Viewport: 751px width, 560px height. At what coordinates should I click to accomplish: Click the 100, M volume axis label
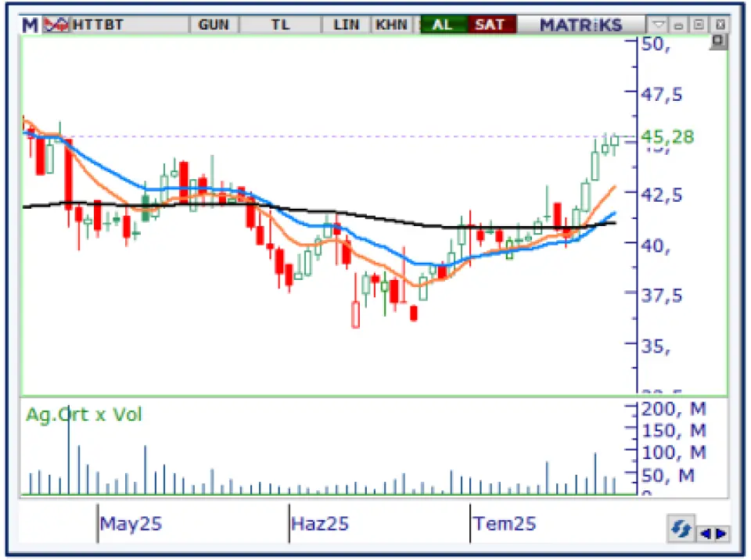click(x=674, y=453)
